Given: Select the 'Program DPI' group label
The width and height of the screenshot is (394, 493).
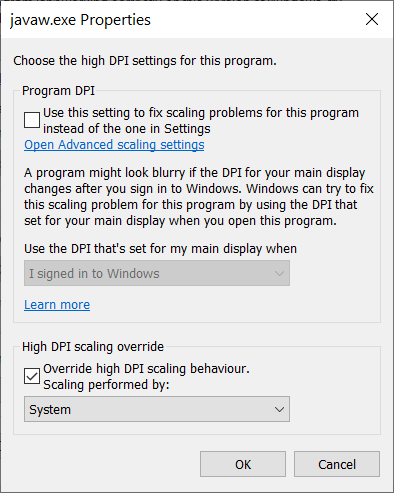Looking at the screenshot, I should (x=58, y=91).
